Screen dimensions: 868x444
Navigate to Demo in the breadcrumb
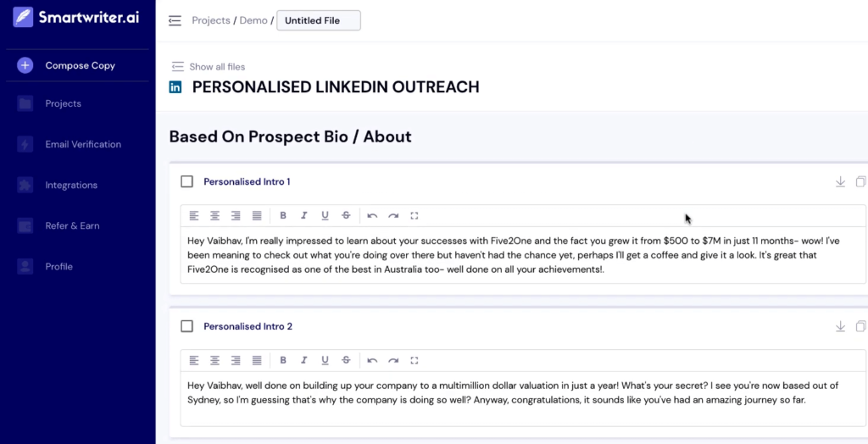(x=253, y=20)
